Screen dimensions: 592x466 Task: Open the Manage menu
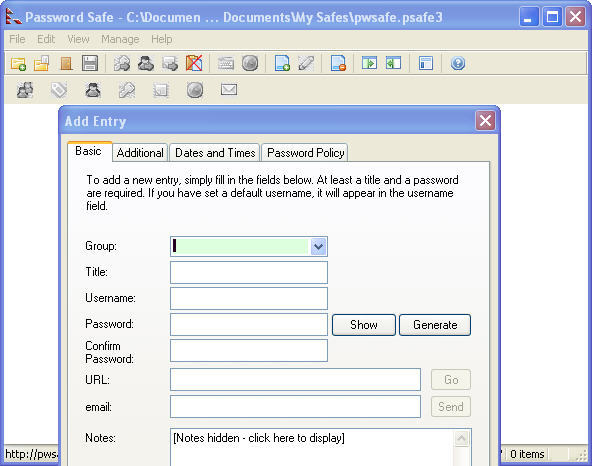coord(120,39)
